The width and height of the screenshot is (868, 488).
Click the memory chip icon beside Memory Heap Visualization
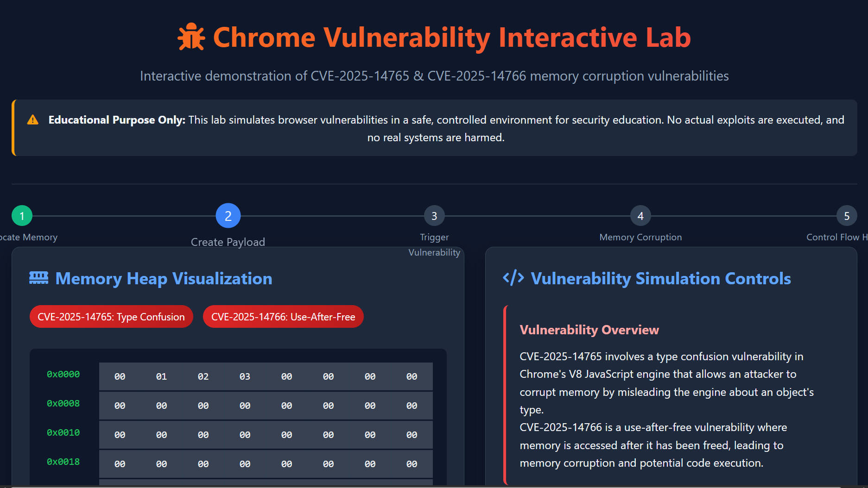click(x=39, y=278)
